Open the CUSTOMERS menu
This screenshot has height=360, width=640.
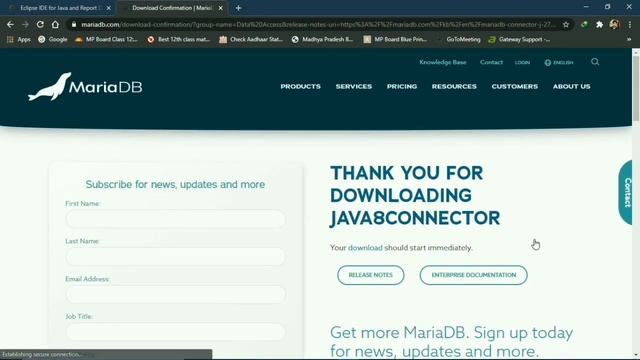click(x=515, y=87)
